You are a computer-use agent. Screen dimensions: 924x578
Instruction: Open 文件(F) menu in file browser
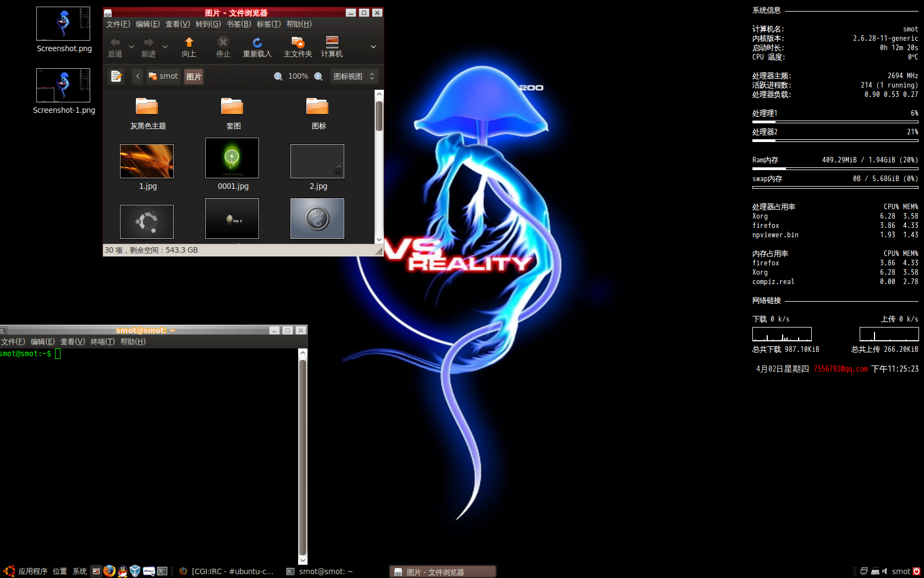pos(118,24)
